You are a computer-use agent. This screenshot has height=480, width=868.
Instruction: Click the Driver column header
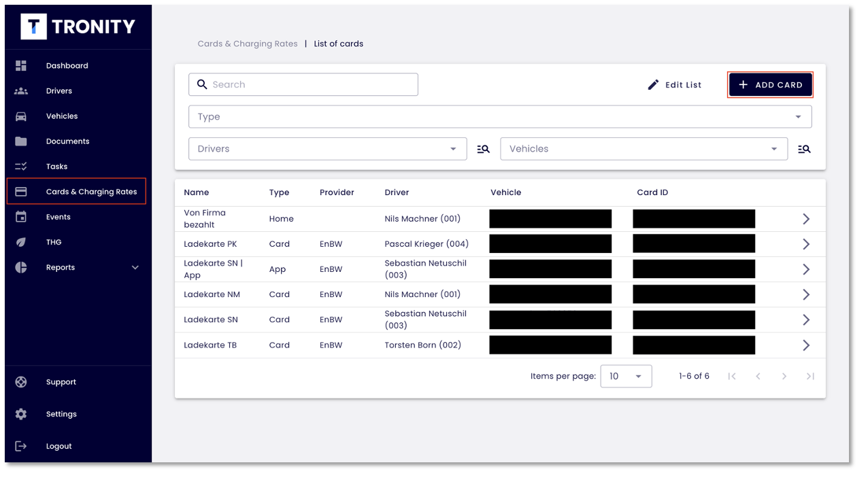(x=397, y=192)
